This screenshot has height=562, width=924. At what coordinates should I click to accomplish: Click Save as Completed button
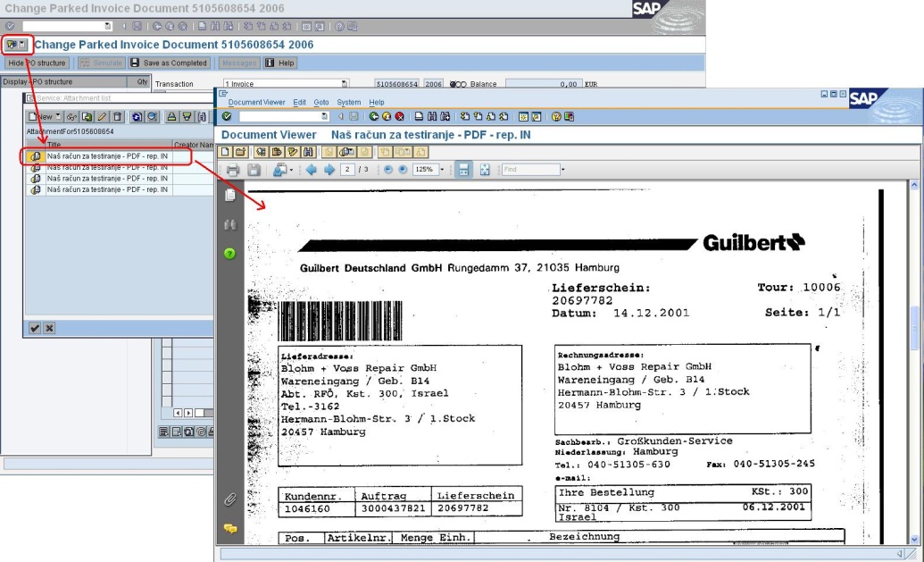[x=169, y=63]
